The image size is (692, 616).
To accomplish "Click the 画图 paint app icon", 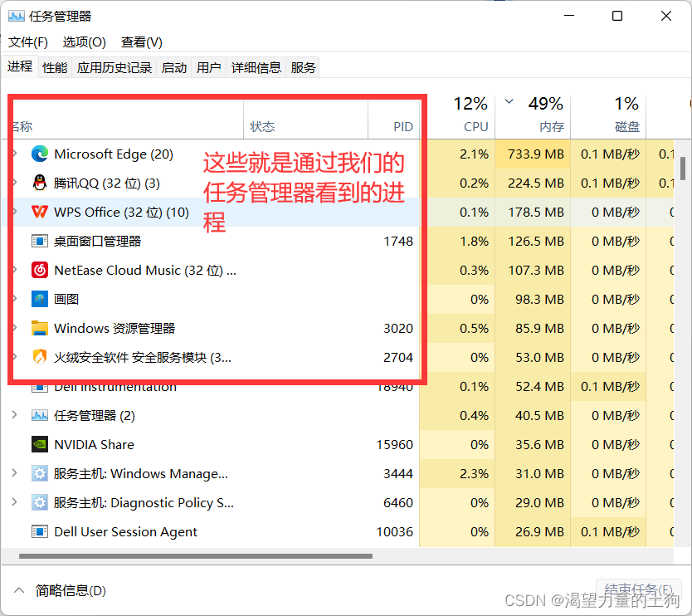I will 39,299.
